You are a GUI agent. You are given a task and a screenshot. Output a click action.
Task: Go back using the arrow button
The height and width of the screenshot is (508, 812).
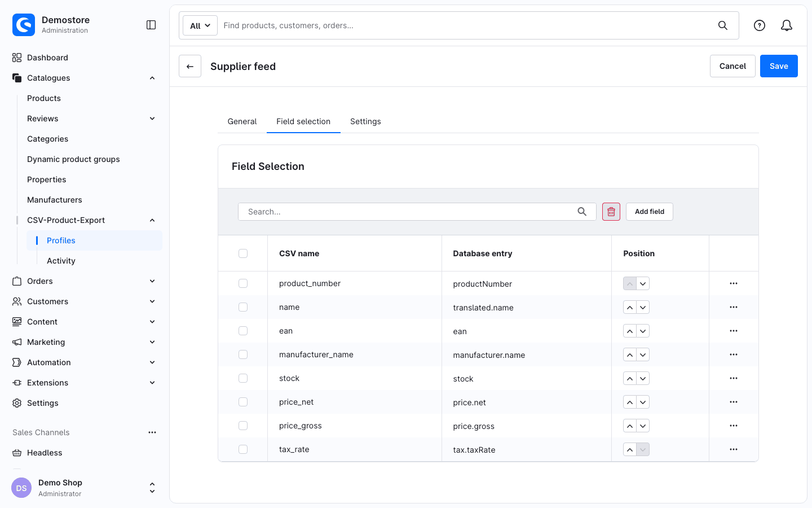(x=190, y=66)
